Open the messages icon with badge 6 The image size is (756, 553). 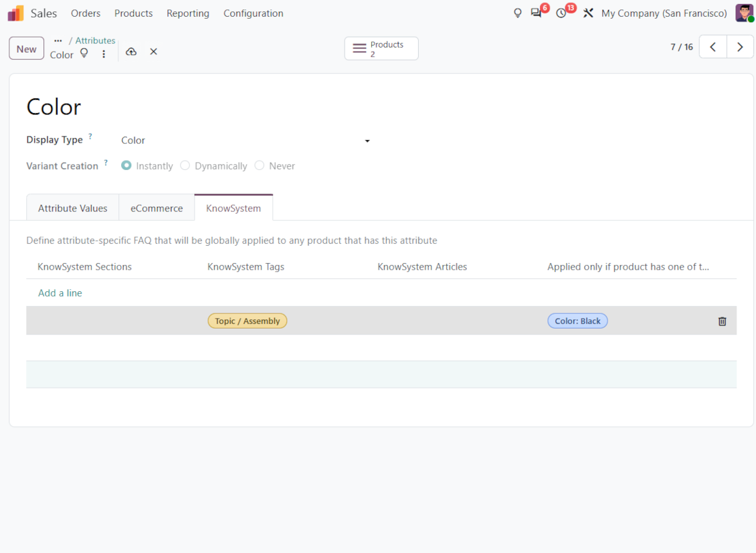point(536,13)
